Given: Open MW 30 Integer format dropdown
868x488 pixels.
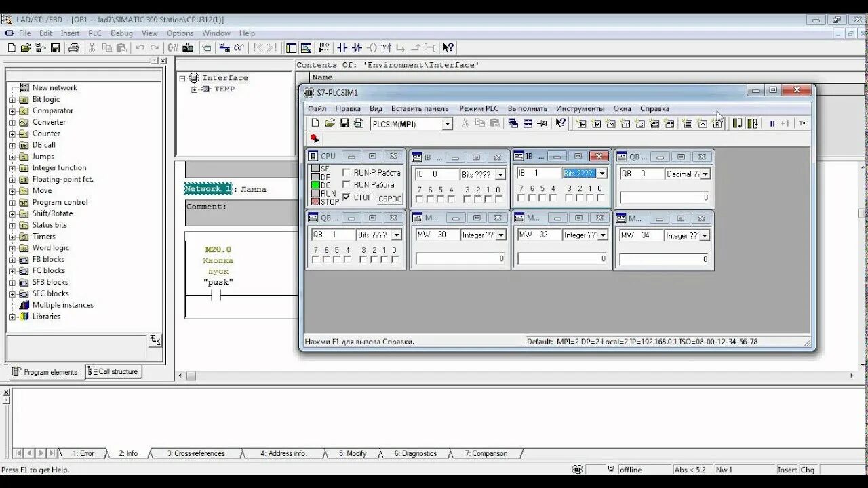Looking at the screenshot, I should pyautogui.click(x=500, y=235).
